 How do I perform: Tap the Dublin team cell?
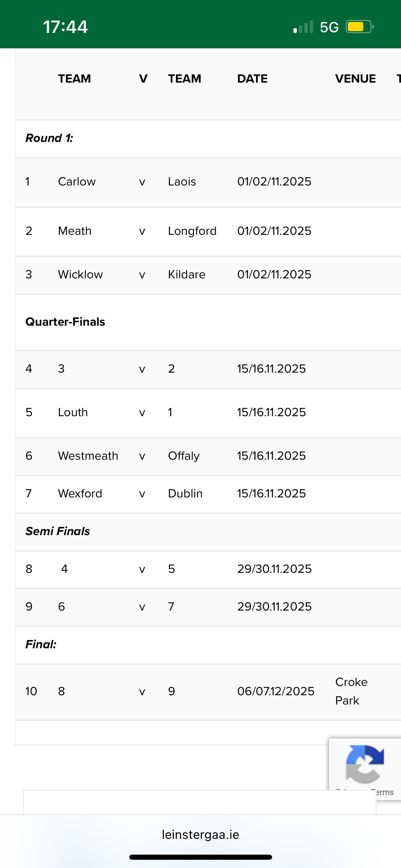185,494
